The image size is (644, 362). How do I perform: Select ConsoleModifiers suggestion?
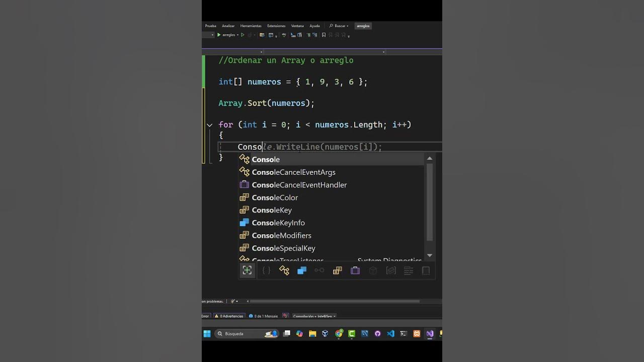[x=331, y=235]
